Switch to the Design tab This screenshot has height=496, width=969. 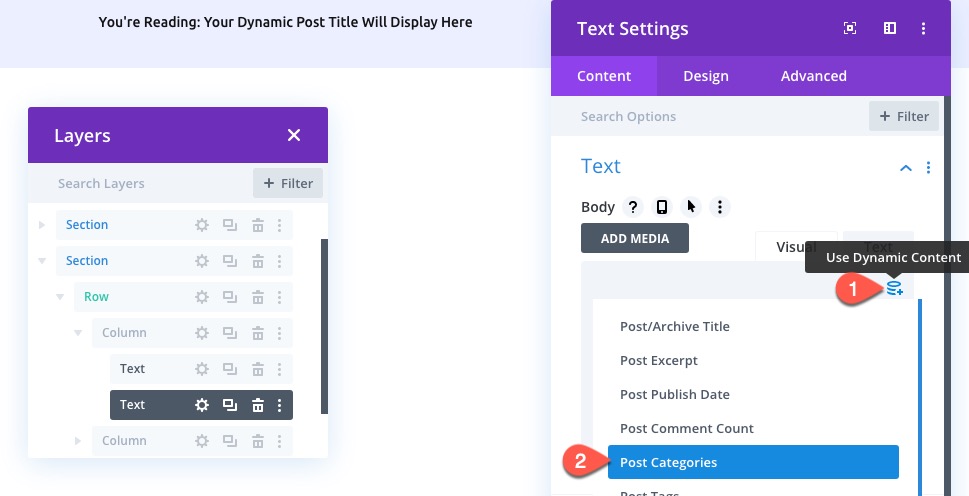[x=706, y=76]
